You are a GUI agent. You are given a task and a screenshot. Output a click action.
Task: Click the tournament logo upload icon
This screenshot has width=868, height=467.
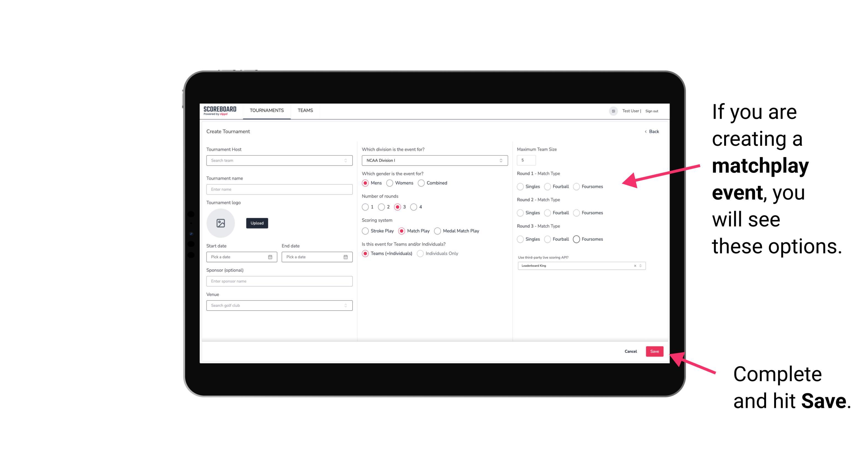pyautogui.click(x=221, y=223)
